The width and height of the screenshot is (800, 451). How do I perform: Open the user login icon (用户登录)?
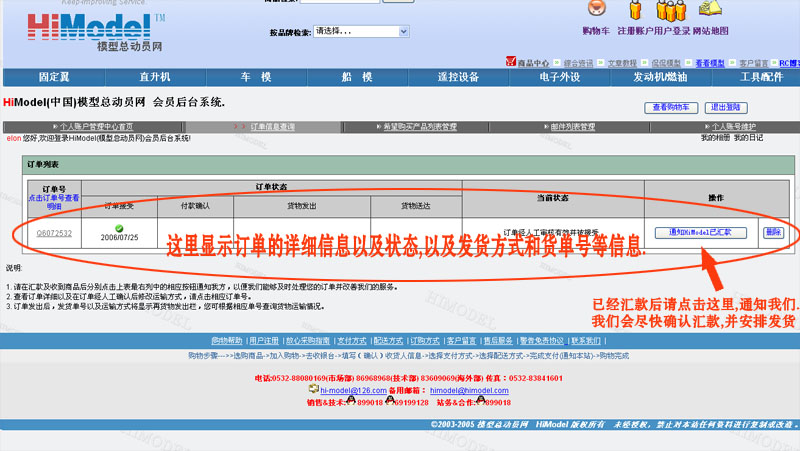[671, 10]
